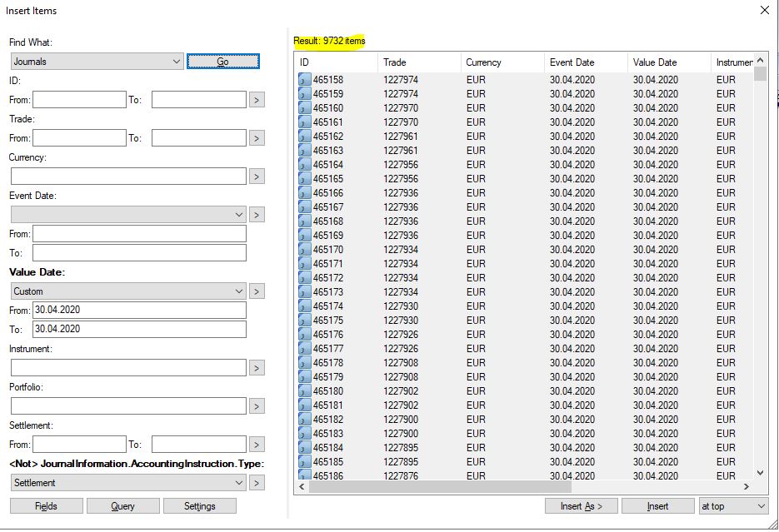Open the Settlement type dropdown

pyautogui.click(x=128, y=482)
